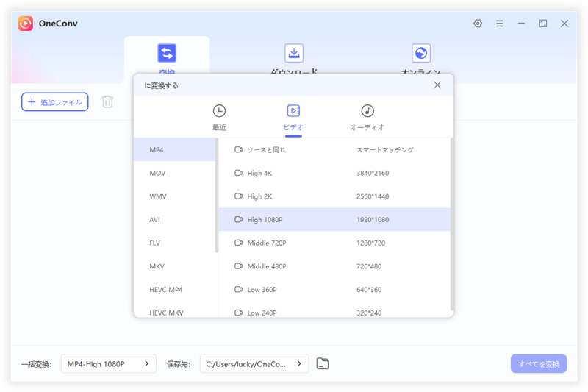Open the save path C:/Users/lucky dropdown
Screen dimensions: 588x392
pos(254,363)
